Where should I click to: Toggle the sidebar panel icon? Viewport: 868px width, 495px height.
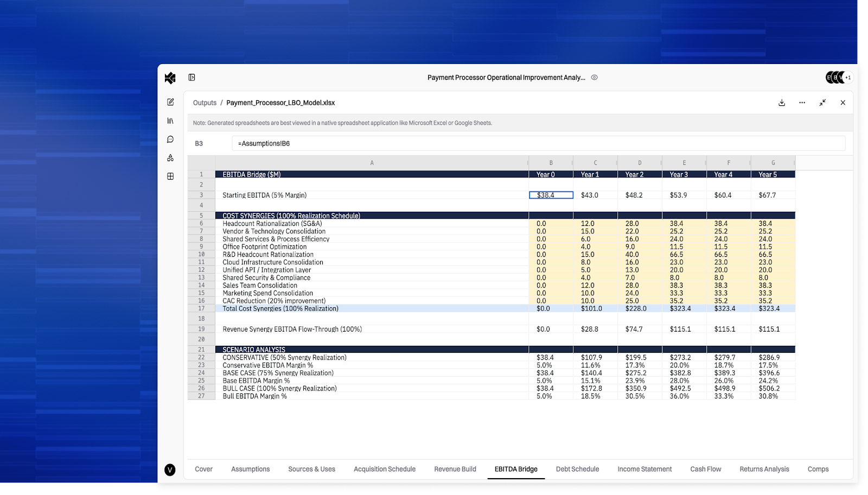pos(192,78)
